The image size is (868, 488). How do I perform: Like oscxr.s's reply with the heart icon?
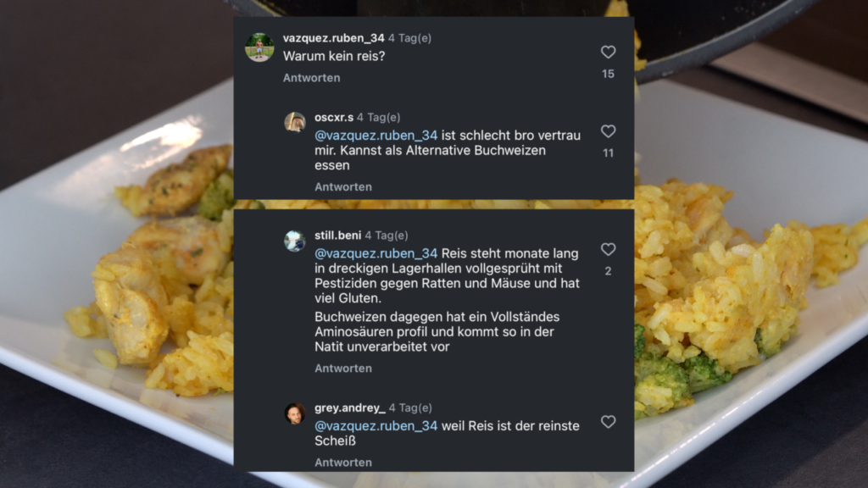point(608,131)
